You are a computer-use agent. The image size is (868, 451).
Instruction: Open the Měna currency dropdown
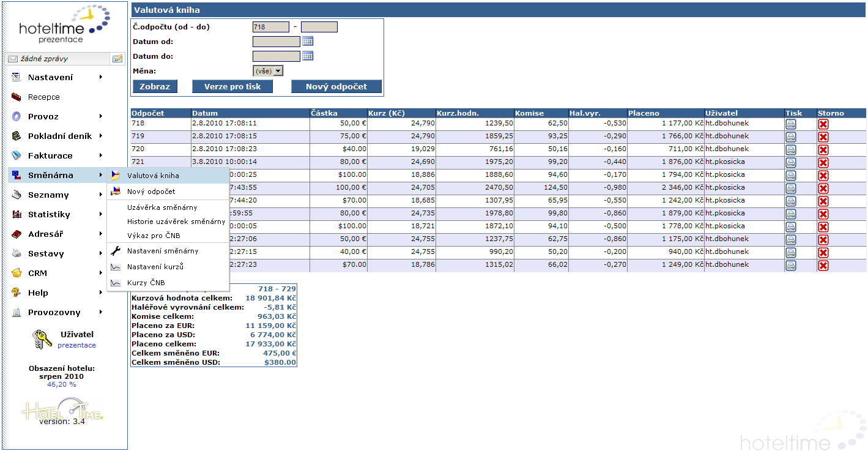(x=268, y=71)
